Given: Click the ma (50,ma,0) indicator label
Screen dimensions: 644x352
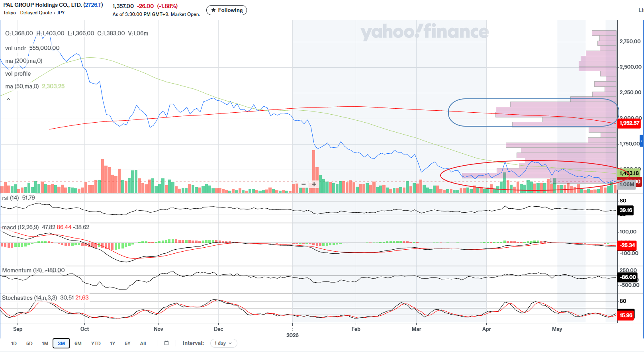Looking at the screenshot, I should click(x=22, y=86).
